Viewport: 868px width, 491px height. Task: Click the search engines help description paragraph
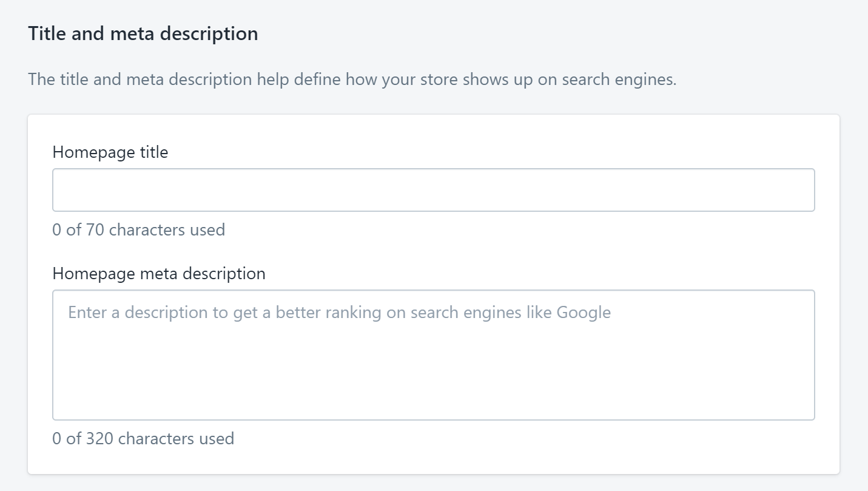(x=352, y=80)
